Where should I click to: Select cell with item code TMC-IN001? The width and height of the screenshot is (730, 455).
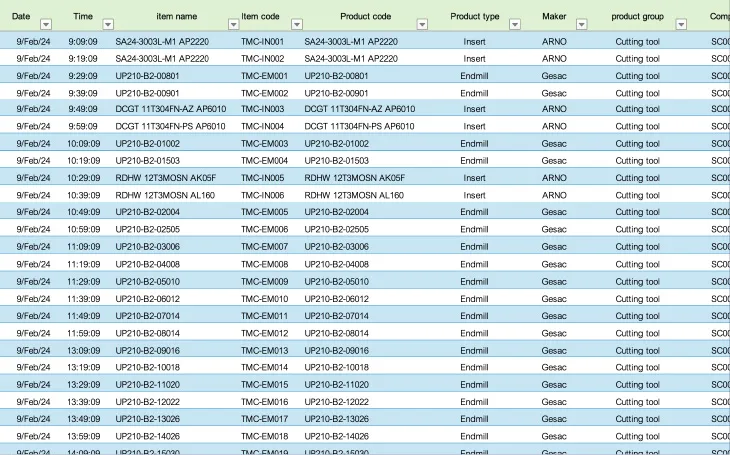(x=263, y=42)
